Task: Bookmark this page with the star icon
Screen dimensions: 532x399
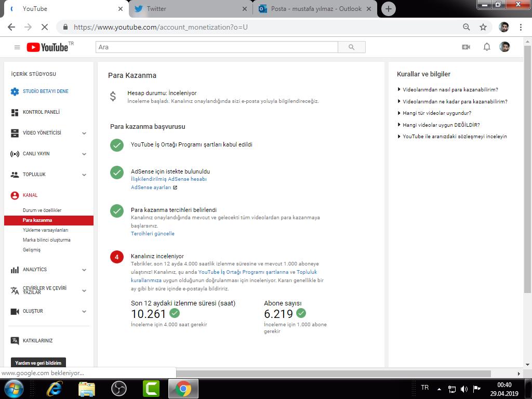Action: point(483,27)
